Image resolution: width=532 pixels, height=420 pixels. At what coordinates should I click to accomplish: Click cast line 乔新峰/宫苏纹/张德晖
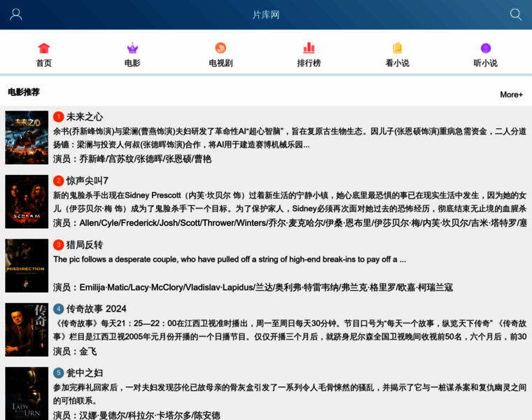click(132, 159)
